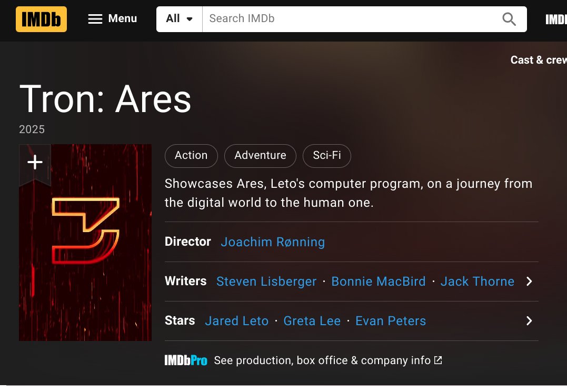Click the Director label
The image size is (567, 392).
[x=187, y=242]
